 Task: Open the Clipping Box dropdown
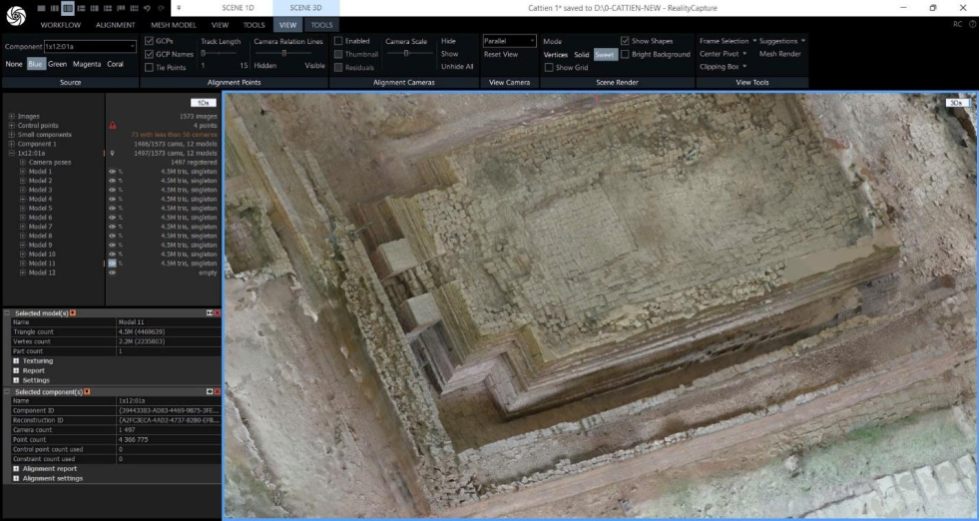pos(724,66)
